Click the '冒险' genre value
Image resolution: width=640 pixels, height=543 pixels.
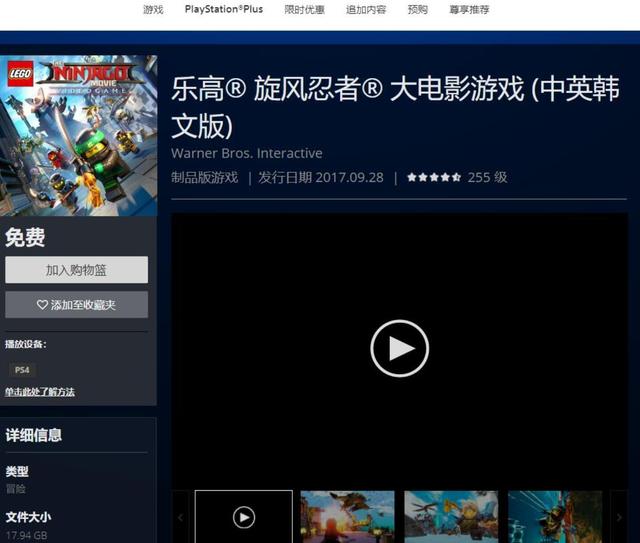(16, 489)
